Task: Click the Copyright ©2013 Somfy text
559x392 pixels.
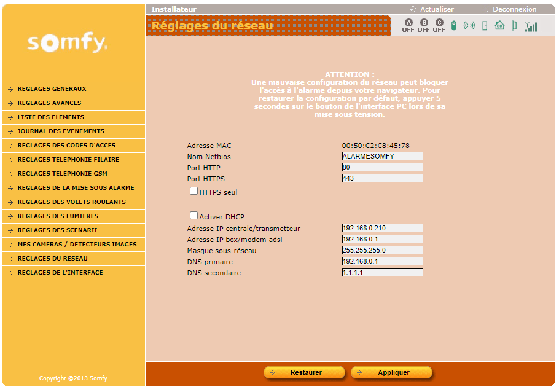Action: 73,378
